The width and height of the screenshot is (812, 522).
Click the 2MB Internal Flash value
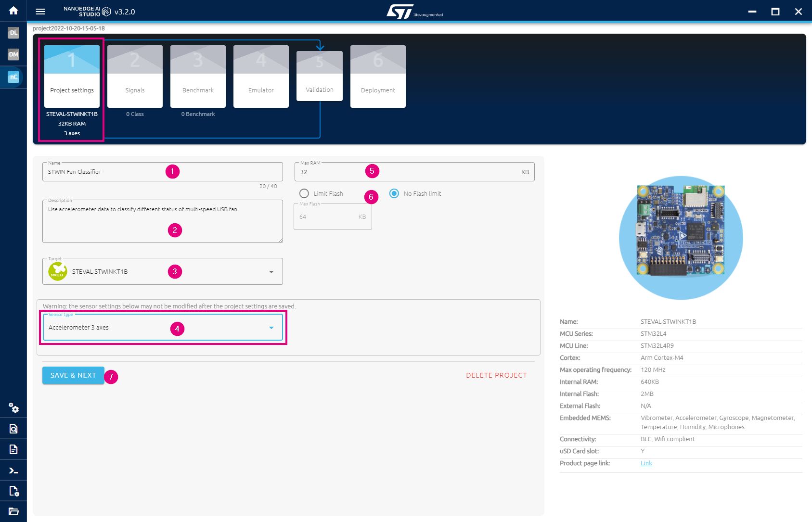647,394
